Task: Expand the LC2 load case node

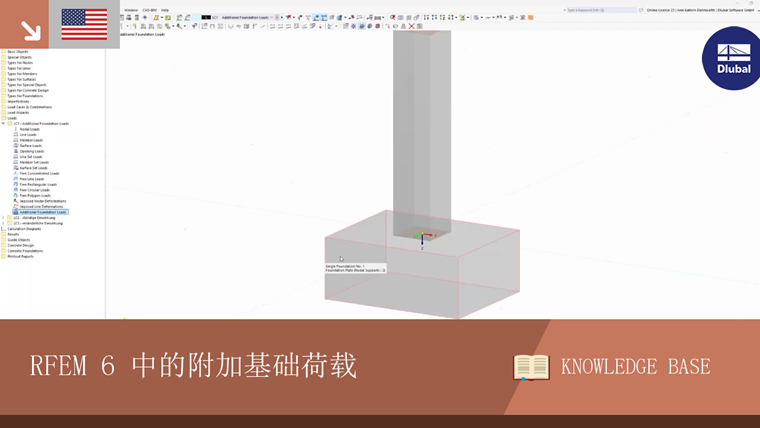Action: tap(3, 218)
